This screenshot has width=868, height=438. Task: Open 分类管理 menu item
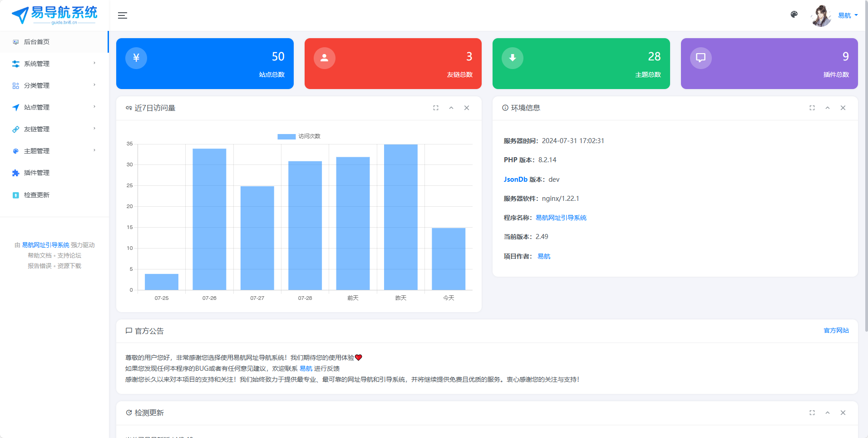[54, 85]
